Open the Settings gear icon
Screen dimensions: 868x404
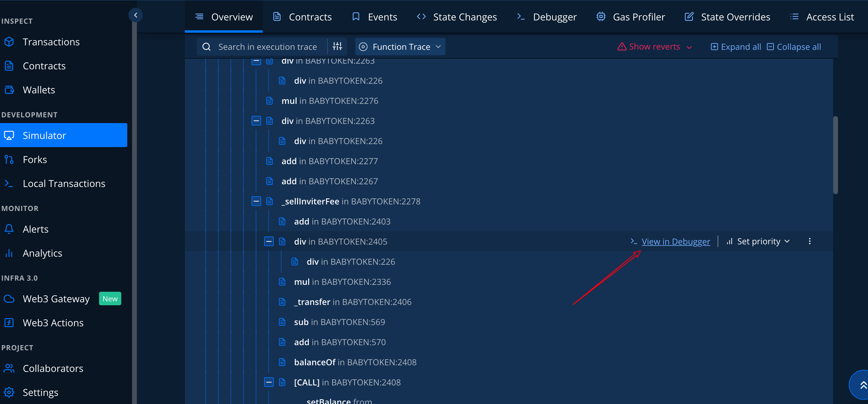[9, 392]
